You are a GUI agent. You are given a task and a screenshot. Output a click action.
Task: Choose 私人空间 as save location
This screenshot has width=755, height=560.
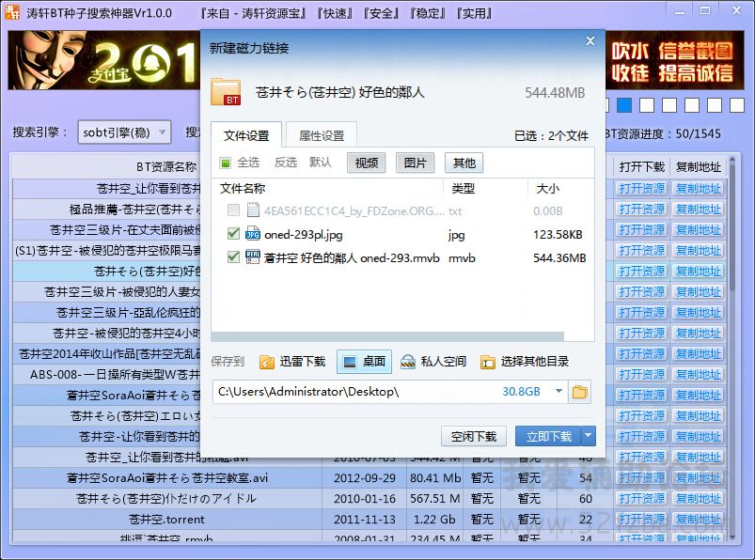[x=433, y=362]
